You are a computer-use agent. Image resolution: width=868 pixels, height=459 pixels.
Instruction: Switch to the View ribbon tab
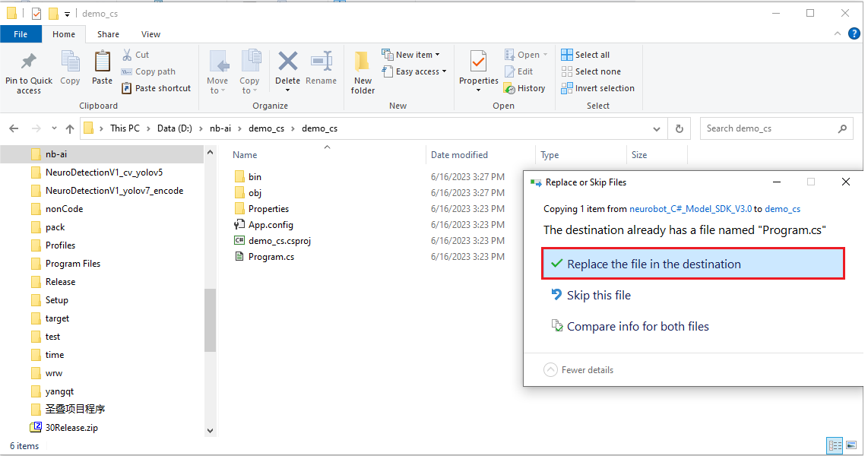tap(150, 34)
